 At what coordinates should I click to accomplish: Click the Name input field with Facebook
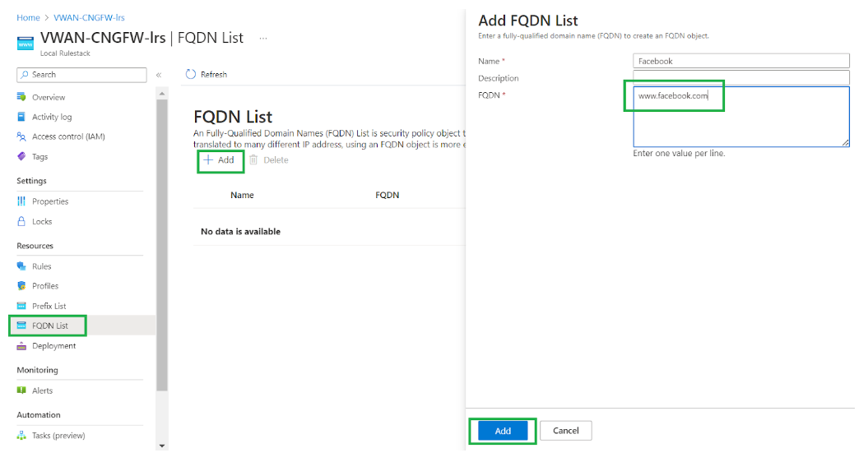pyautogui.click(x=740, y=61)
